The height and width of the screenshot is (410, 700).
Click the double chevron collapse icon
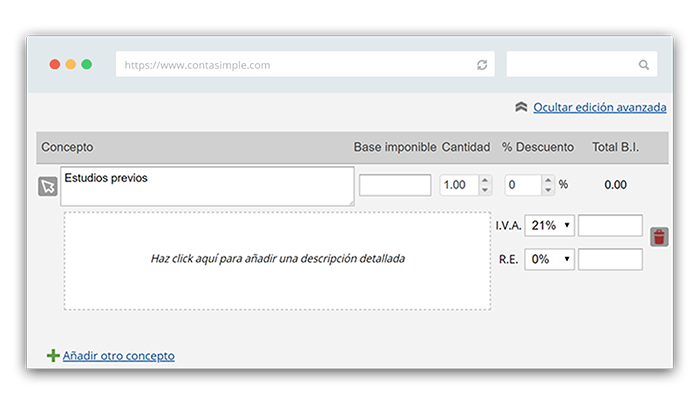521,107
